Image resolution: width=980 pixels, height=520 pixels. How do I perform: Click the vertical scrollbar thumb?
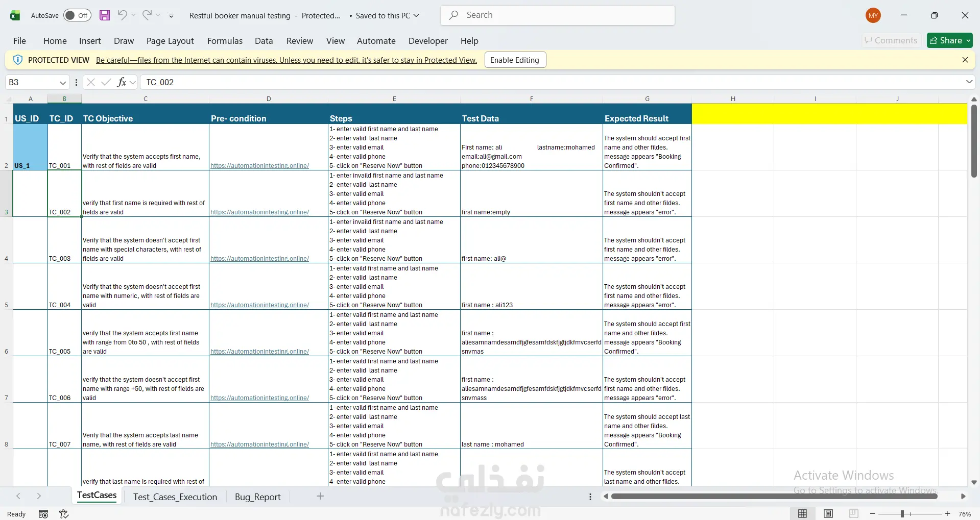(x=974, y=141)
